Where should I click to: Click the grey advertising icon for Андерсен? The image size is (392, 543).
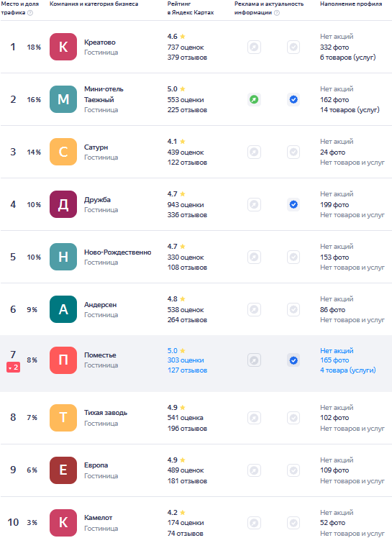tap(254, 309)
